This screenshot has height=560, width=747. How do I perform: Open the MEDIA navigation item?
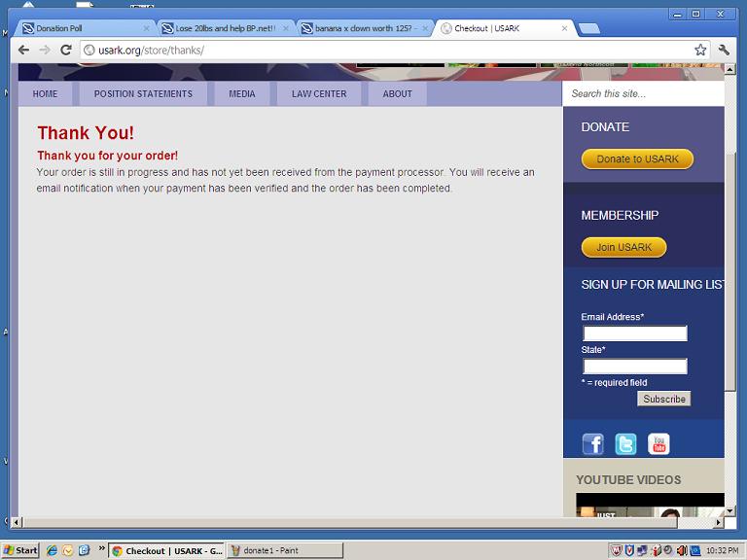(x=242, y=93)
